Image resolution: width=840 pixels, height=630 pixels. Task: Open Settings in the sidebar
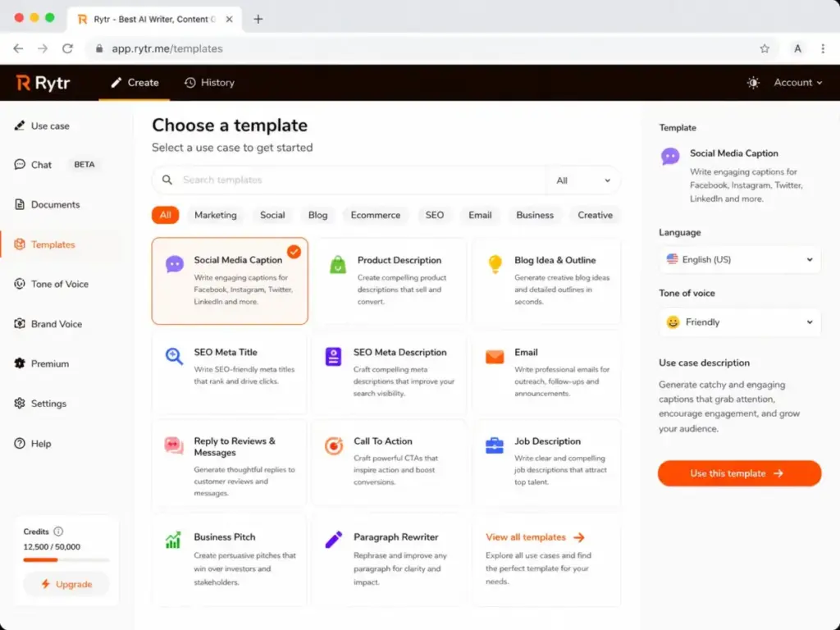(41, 403)
